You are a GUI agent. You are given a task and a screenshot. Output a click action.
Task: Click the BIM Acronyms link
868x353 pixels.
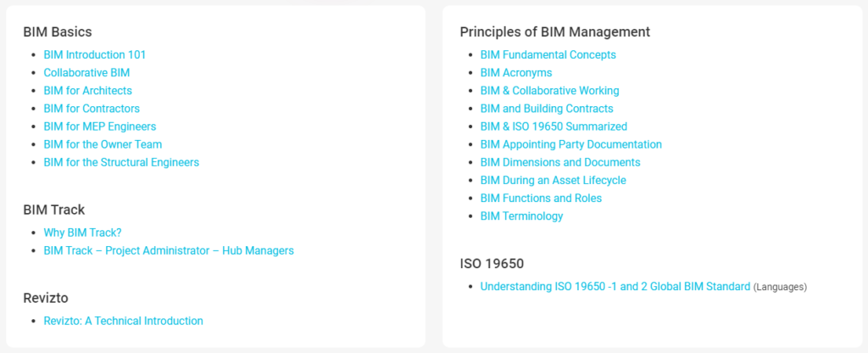point(515,73)
